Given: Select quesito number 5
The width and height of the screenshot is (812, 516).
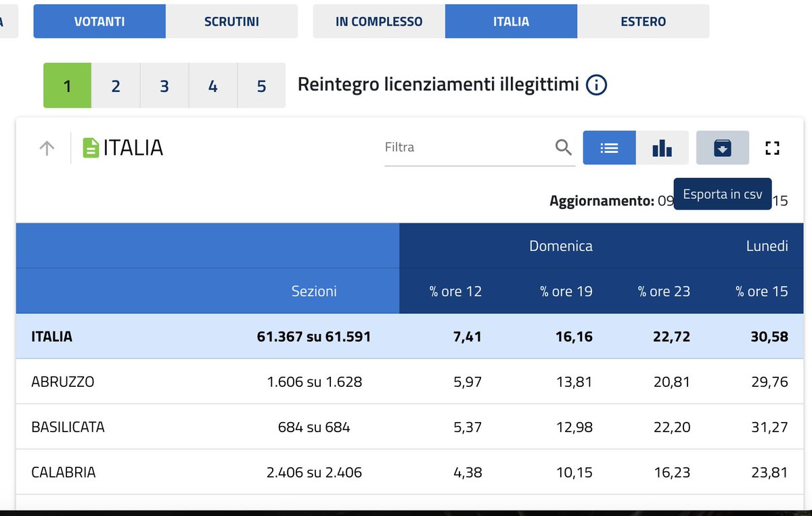Looking at the screenshot, I should [x=261, y=85].
